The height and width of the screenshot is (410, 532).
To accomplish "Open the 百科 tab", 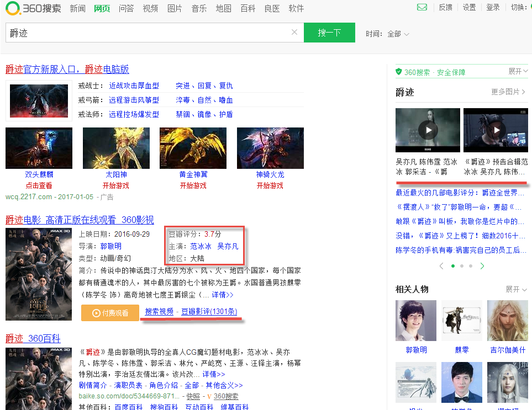I will (x=248, y=8).
